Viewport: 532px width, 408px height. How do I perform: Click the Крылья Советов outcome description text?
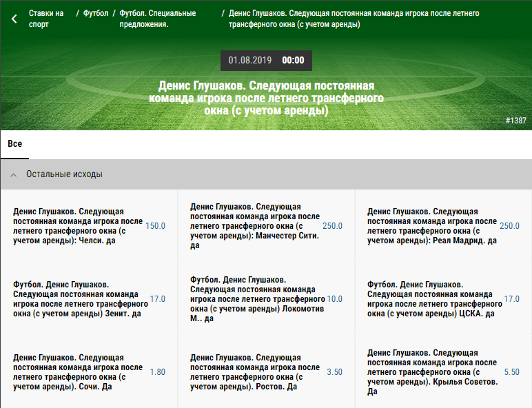coord(433,372)
